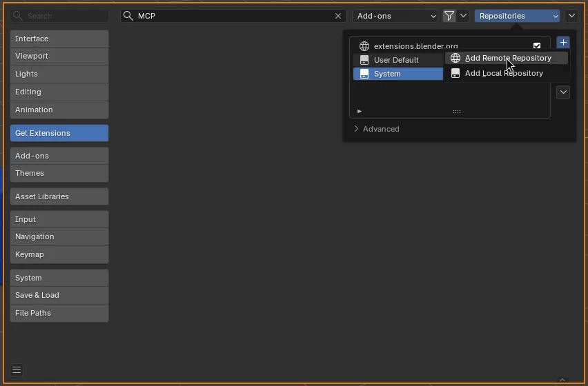Open the File Paths section
Image resolution: width=588 pixels, height=386 pixels.
point(59,313)
